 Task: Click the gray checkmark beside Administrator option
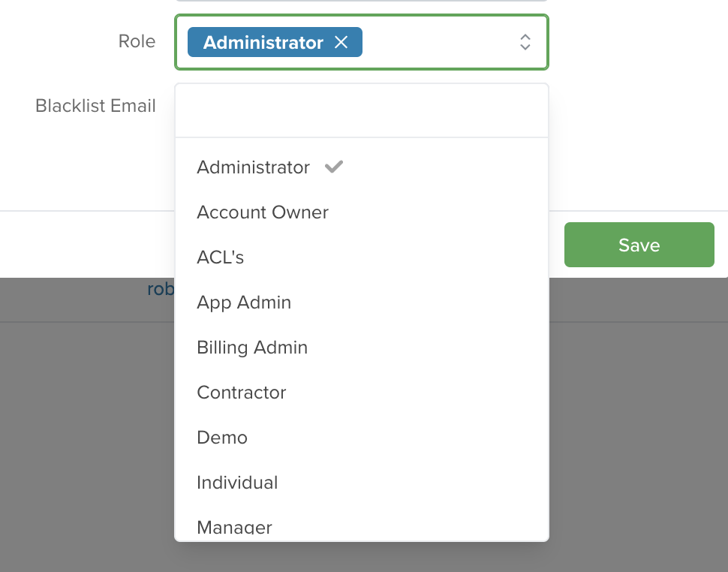tap(334, 167)
